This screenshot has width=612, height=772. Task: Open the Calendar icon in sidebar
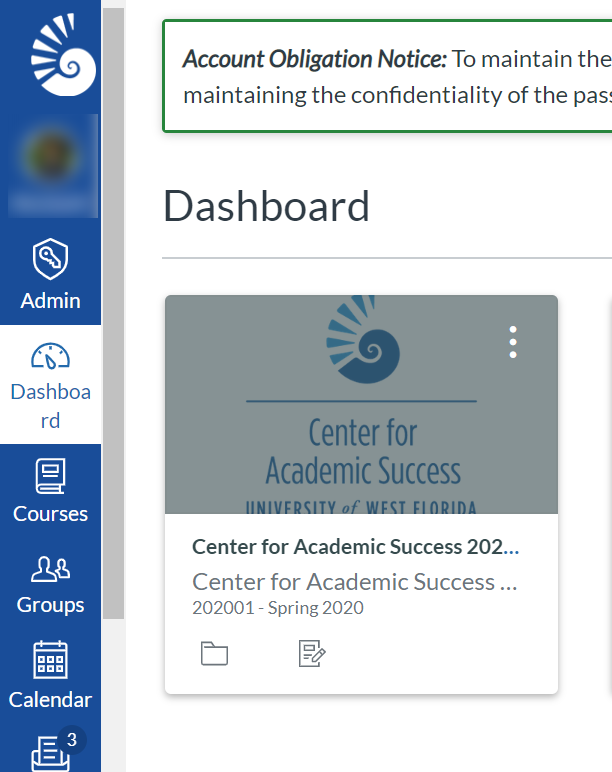pyautogui.click(x=50, y=660)
